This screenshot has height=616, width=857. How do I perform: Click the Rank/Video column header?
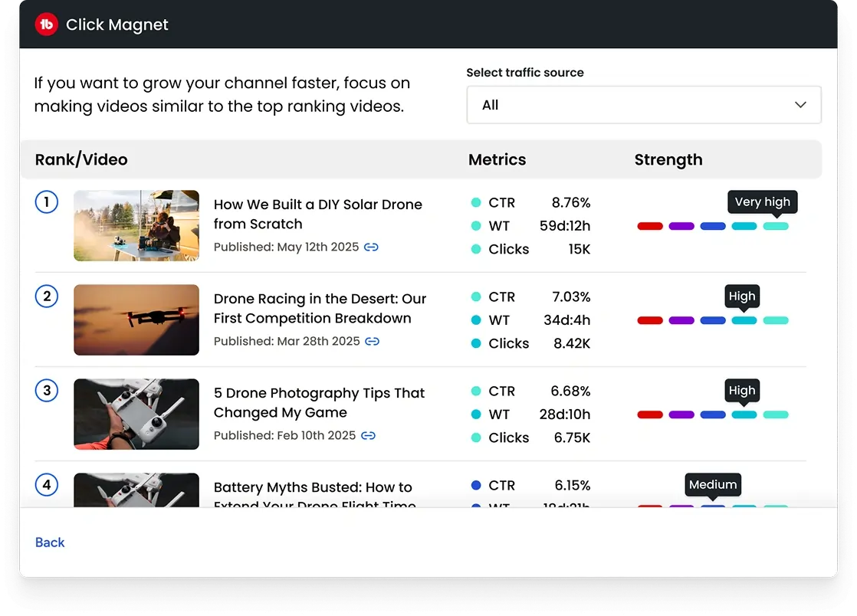click(x=81, y=159)
